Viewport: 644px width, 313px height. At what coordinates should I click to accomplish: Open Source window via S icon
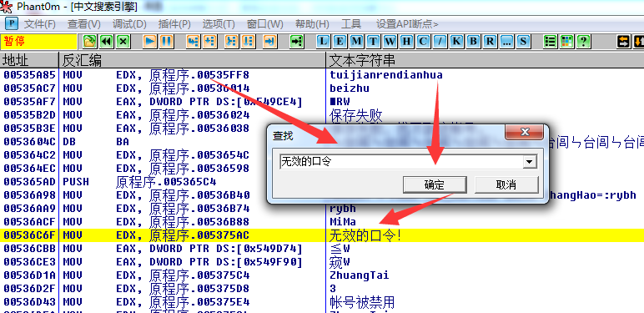[x=523, y=41]
